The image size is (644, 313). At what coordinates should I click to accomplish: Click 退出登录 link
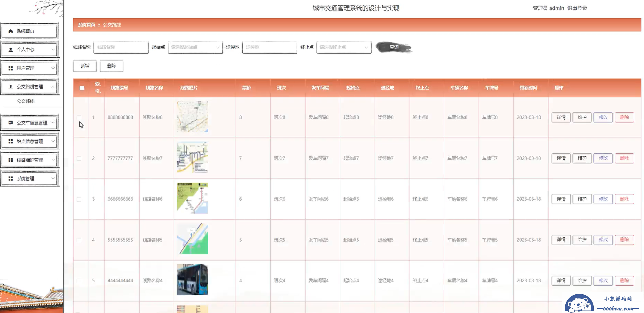pyautogui.click(x=577, y=8)
